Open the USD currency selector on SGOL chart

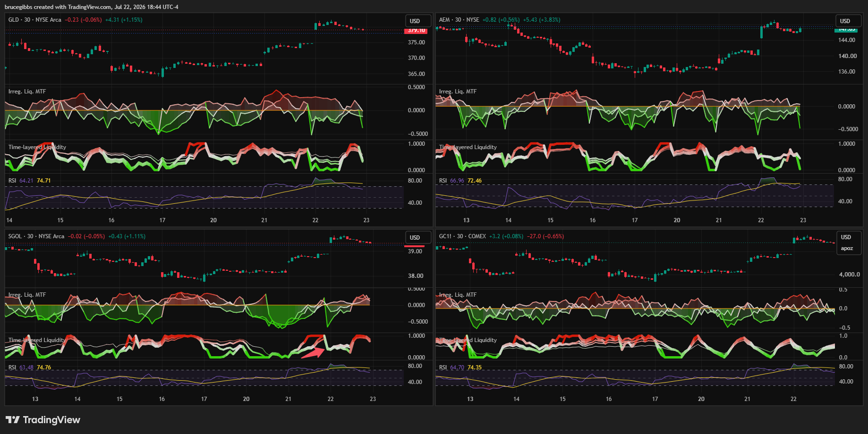(418, 237)
